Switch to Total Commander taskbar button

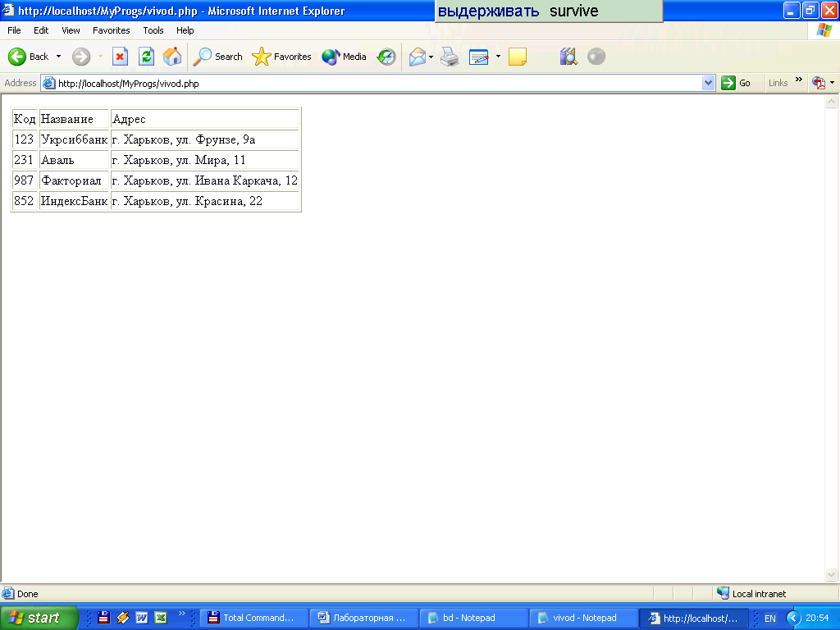[x=254, y=618]
